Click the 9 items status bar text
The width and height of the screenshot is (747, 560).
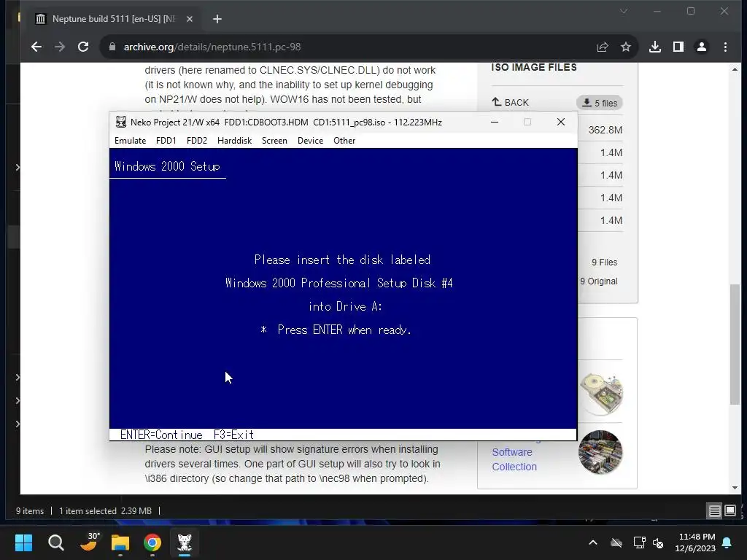coord(29,511)
